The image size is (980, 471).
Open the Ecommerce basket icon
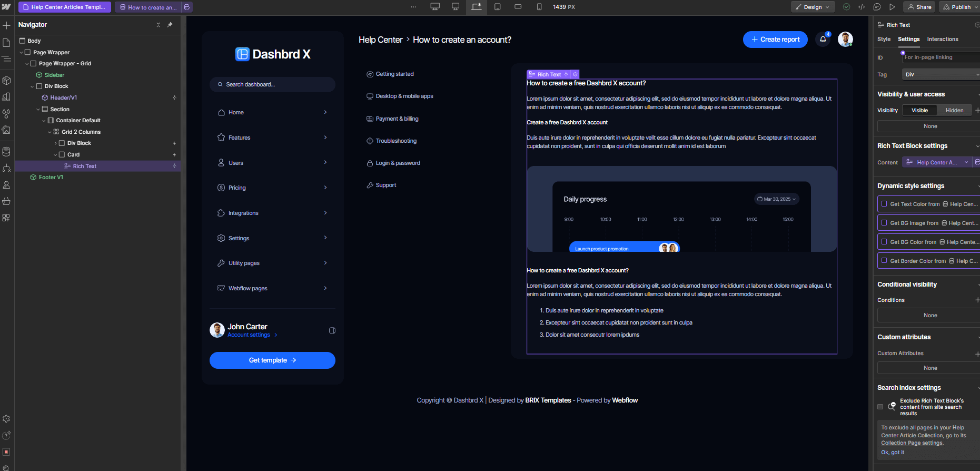coord(6,201)
